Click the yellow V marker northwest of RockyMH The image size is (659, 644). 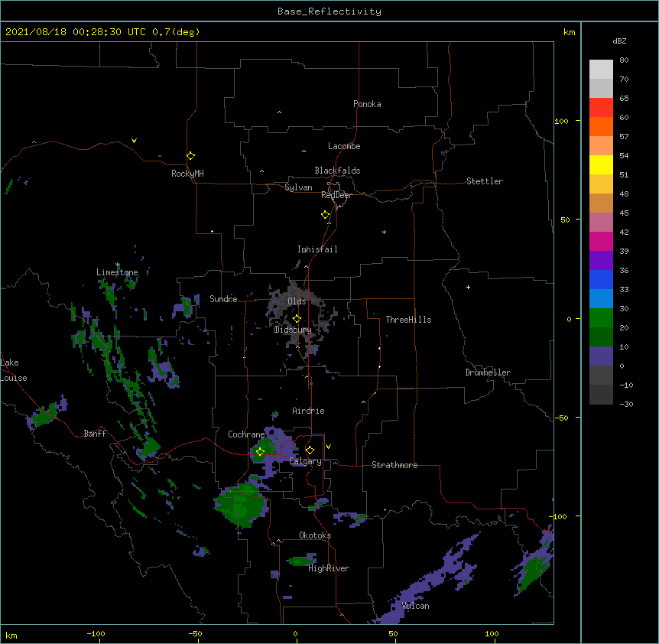tap(134, 141)
